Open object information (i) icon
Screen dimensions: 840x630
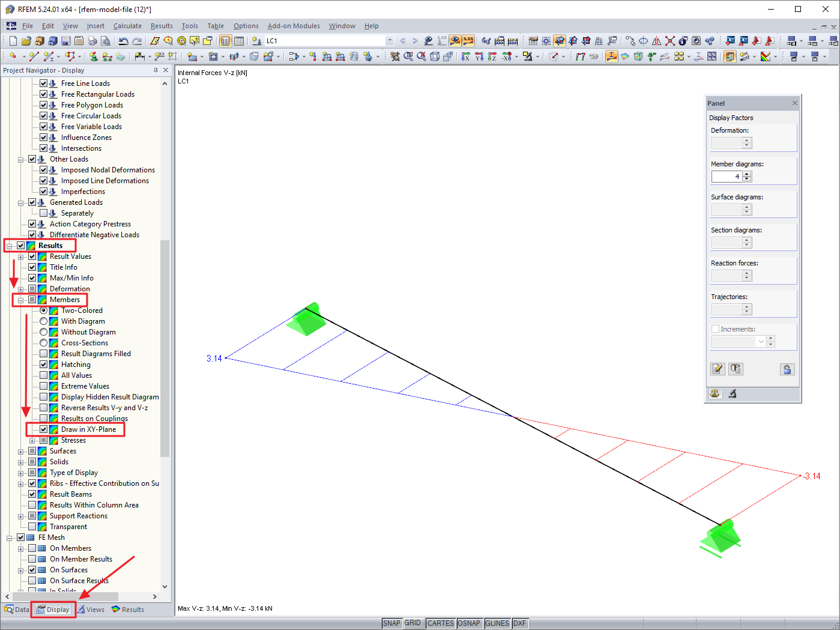(683, 41)
